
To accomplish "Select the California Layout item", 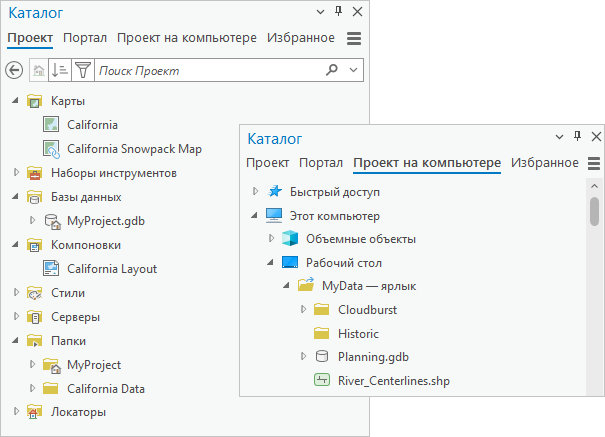I will point(111,269).
